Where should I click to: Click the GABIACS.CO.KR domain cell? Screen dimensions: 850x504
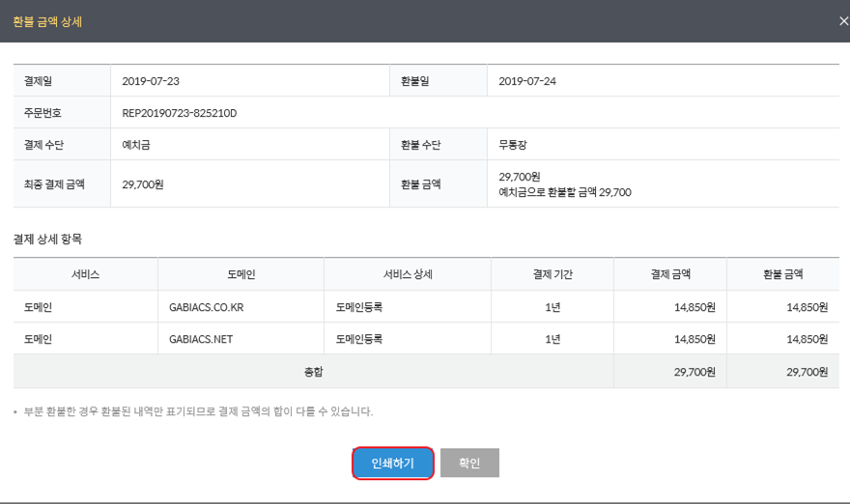point(241,307)
